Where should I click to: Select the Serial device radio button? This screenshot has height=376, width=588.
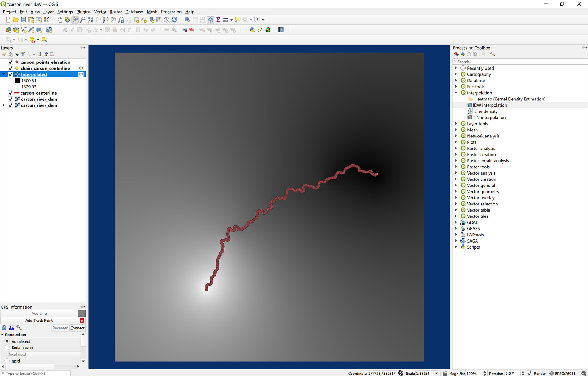(x=7, y=348)
